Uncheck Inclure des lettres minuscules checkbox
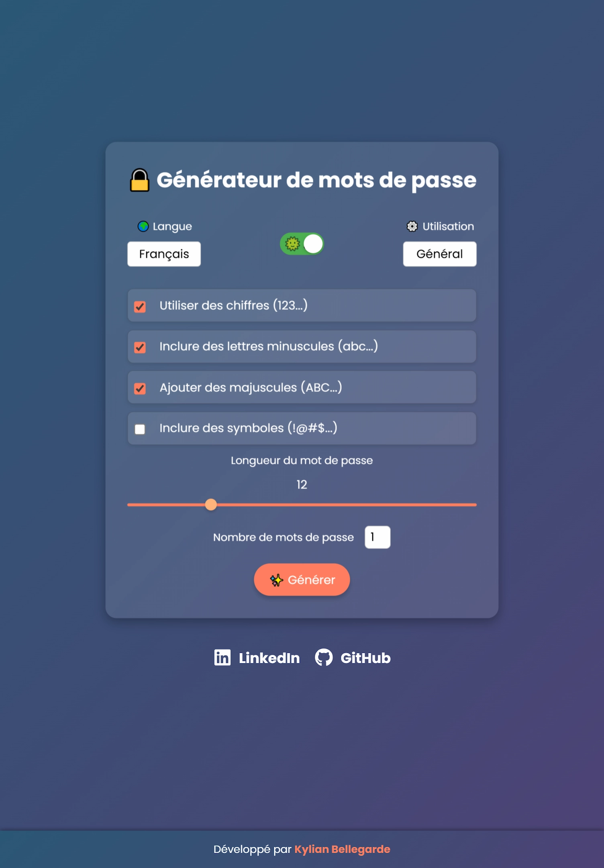The height and width of the screenshot is (868, 604). (140, 347)
